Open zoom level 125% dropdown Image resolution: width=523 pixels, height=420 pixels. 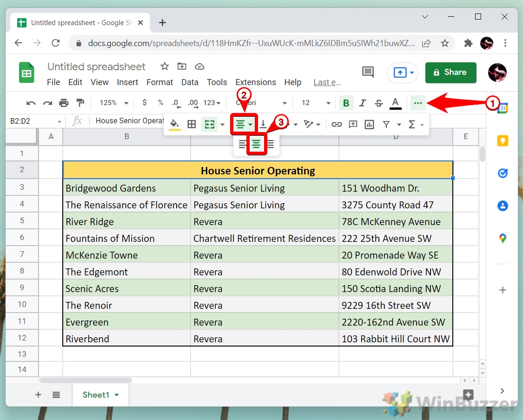tap(114, 103)
